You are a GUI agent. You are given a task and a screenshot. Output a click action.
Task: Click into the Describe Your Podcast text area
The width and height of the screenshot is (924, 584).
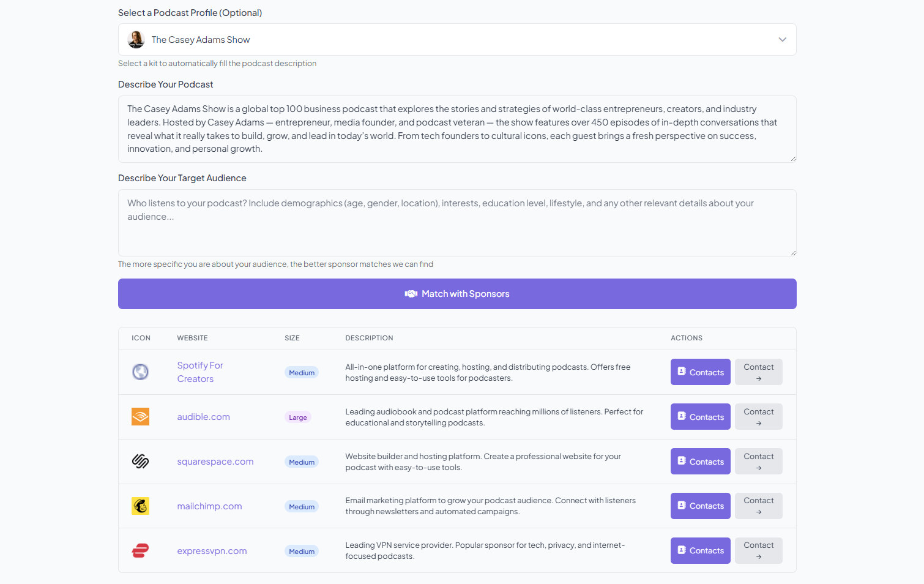[x=456, y=129]
